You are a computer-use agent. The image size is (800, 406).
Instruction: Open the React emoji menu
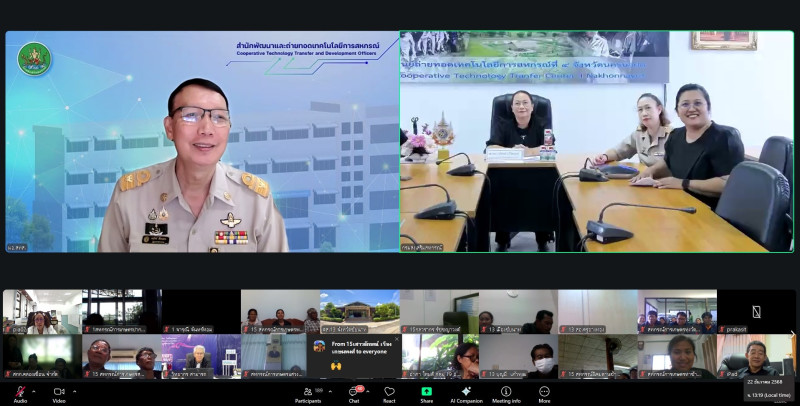click(389, 392)
